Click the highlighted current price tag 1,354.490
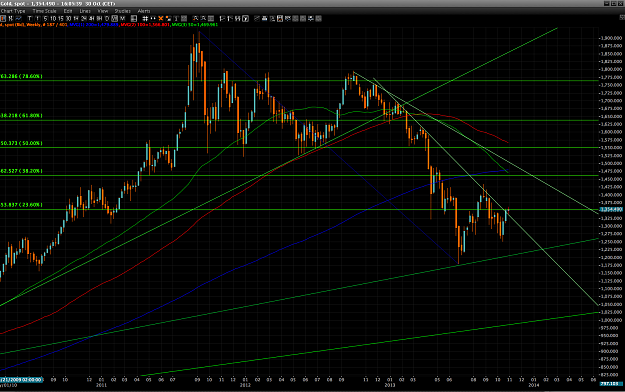The image size is (625, 392). click(x=611, y=209)
